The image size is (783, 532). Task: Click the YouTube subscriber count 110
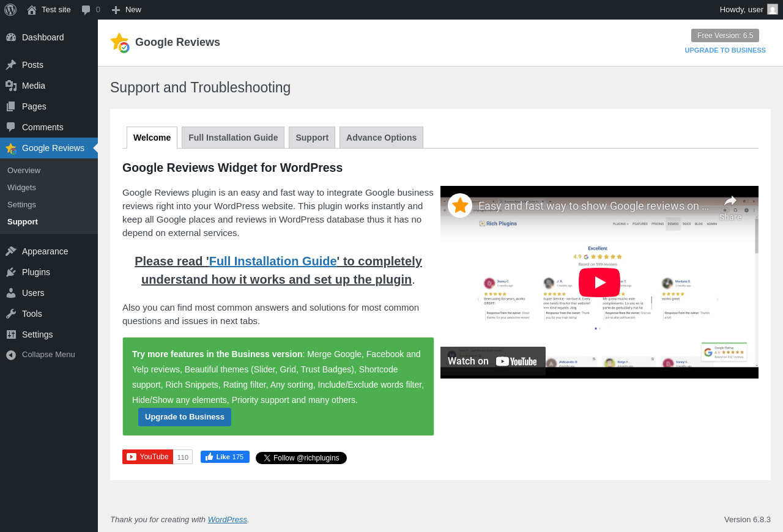point(183,457)
